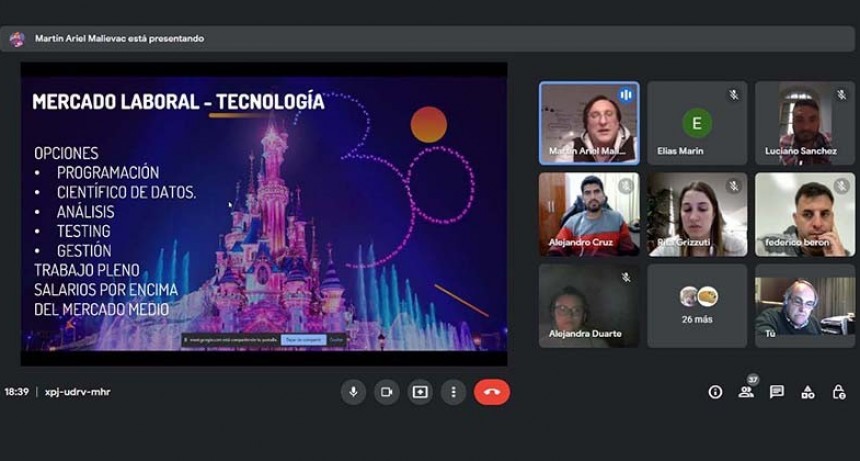Viewport: 860px width, 461px height.
Task: Click the 'TESTING' bullet on slide
Action: [x=83, y=231]
